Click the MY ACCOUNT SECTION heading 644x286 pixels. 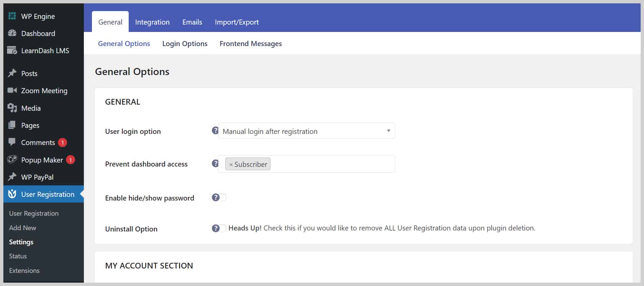(149, 265)
